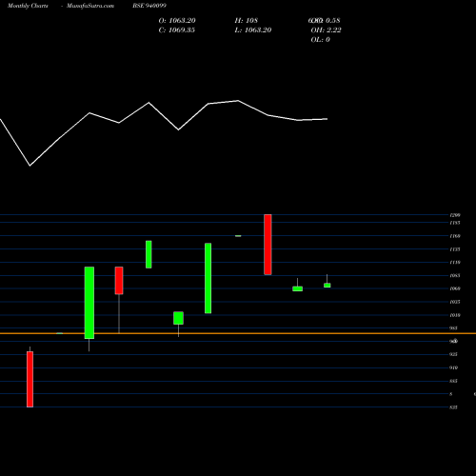476x476 pixels.
Task: Click the last small green candle on the right
Action: pyautogui.click(x=327, y=286)
